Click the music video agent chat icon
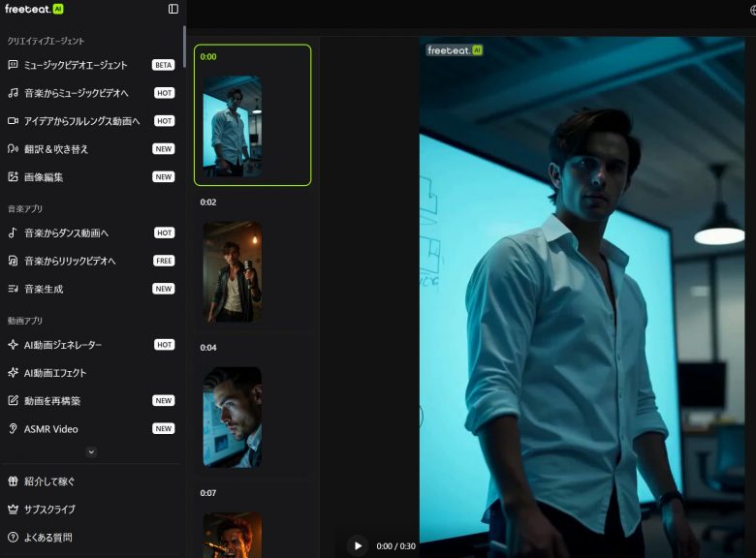756x558 pixels. [x=13, y=65]
